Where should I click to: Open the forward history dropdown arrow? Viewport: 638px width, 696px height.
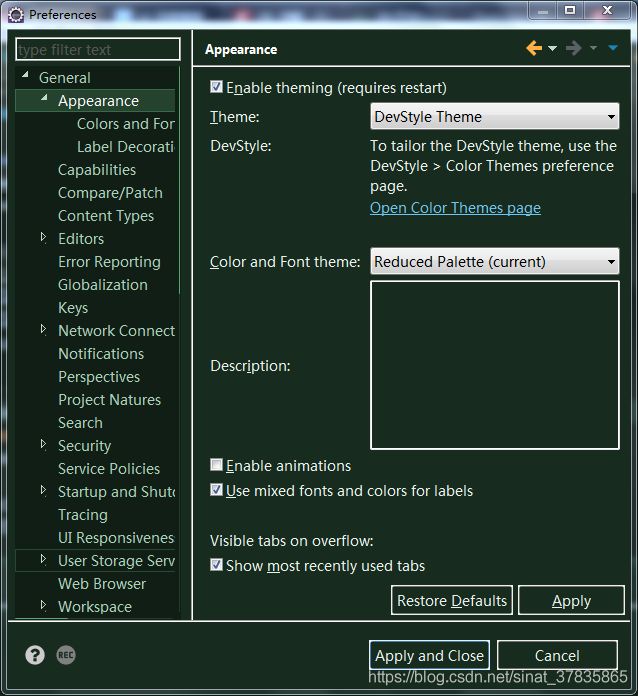[593, 47]
